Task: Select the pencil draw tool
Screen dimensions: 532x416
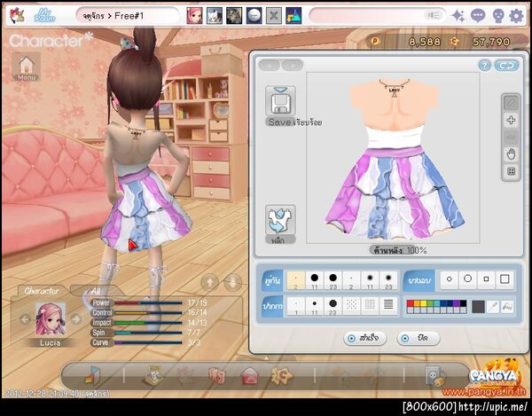Action: tap(511, 103)
